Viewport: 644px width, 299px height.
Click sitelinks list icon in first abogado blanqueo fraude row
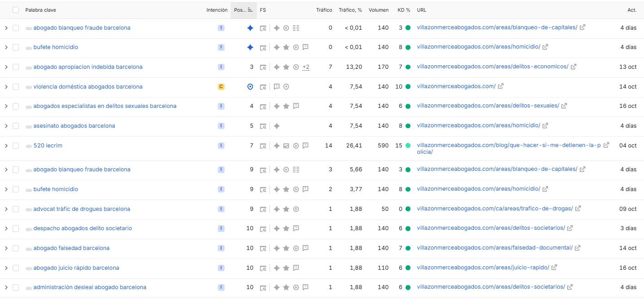pyautogui.click(x=296, y=28)
